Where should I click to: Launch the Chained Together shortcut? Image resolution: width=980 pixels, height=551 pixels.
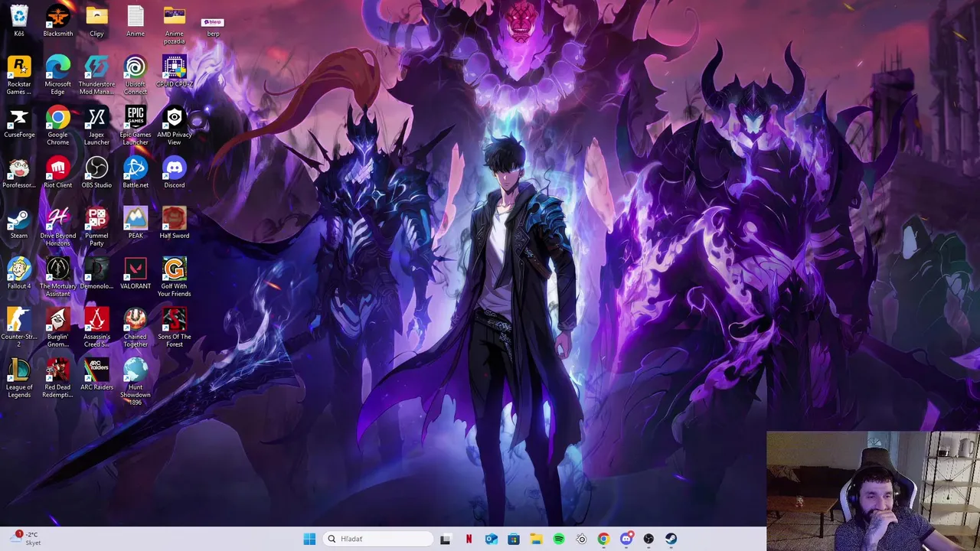point(136,328)
